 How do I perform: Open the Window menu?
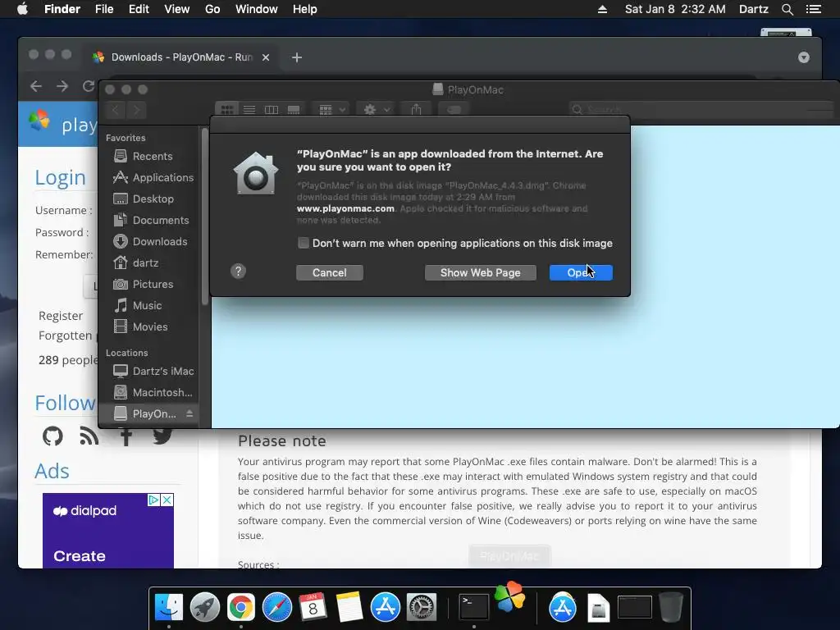click(x=257, y=9)
